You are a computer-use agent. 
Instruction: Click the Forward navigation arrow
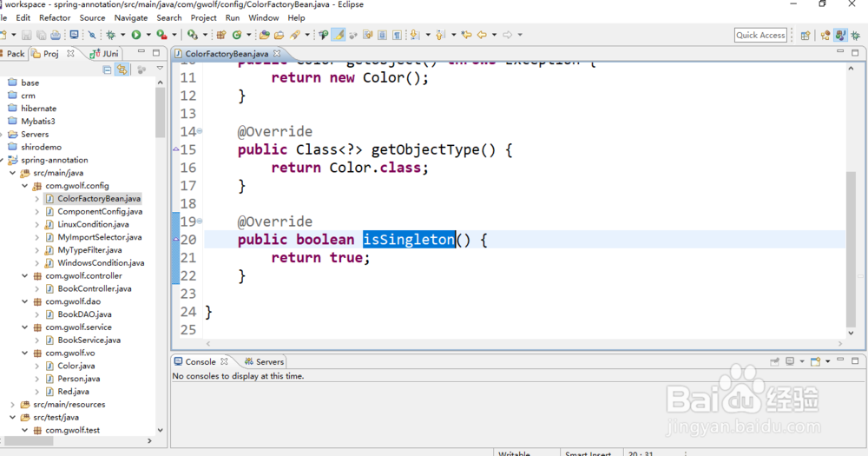click(508, 35)
